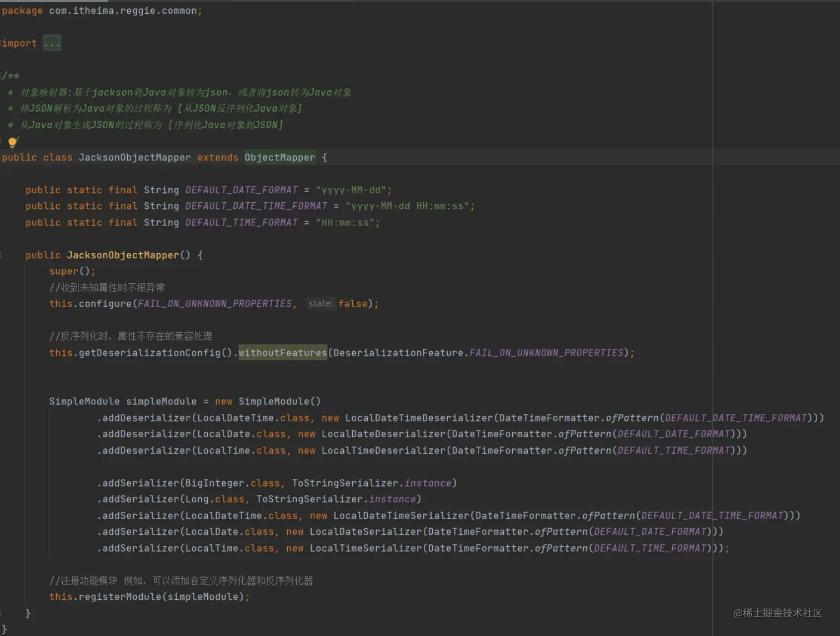Click DeserializationFeature in the withoutFeatures argument
Viewport: 840px width, 636px height.
pyautogui.click(x=398, y=353)
